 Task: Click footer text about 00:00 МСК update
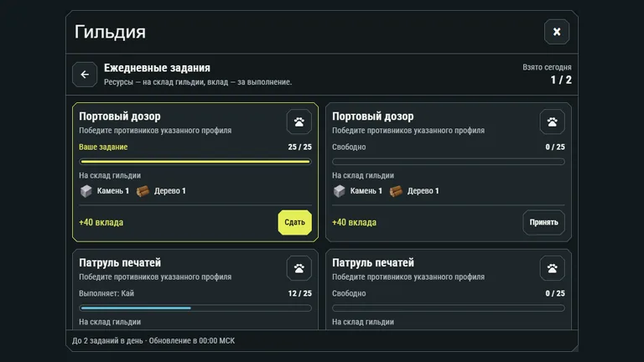pos(153,341)
